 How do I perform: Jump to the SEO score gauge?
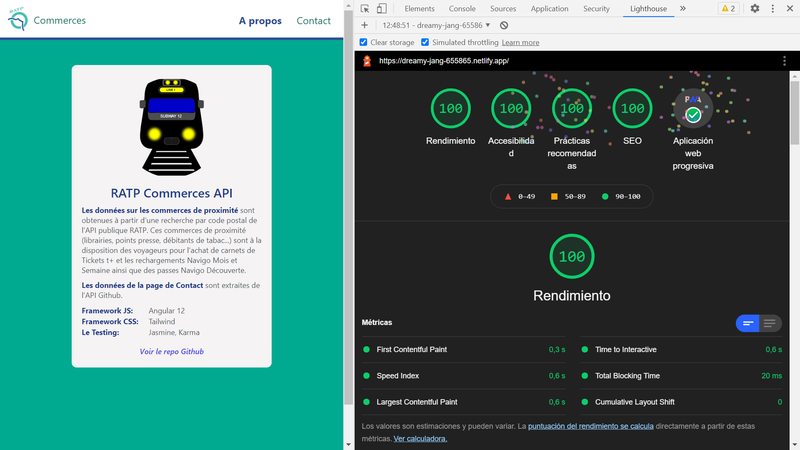pos(632,108)
